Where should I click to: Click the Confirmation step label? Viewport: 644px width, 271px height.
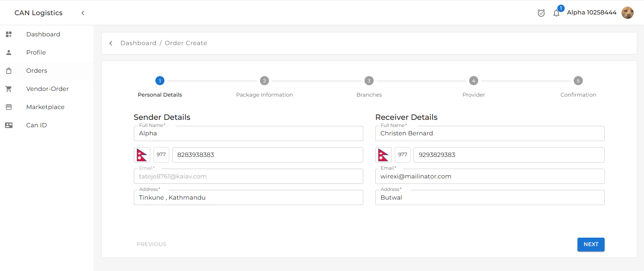point(578,95)
